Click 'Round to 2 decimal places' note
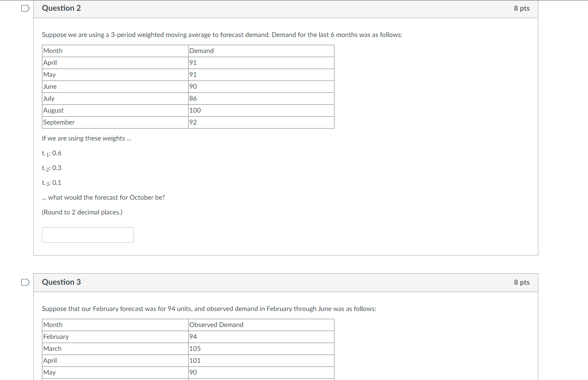The width and height of the screenshot is (588, 380). coord(82,212)
